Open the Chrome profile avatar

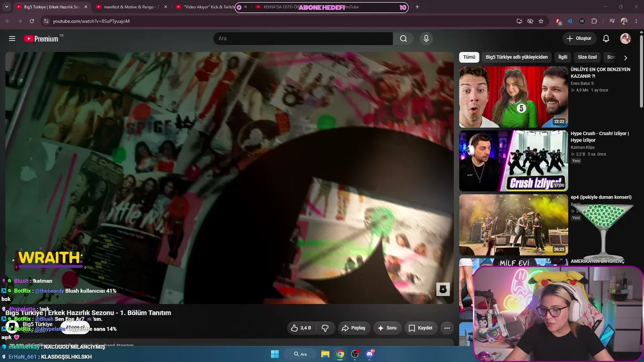(624, 21)
